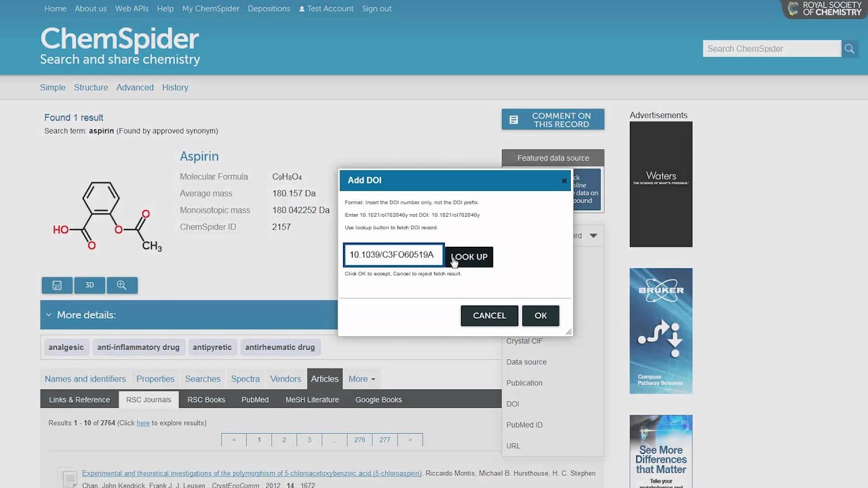Go to previous results page arrow

[234, 440]
